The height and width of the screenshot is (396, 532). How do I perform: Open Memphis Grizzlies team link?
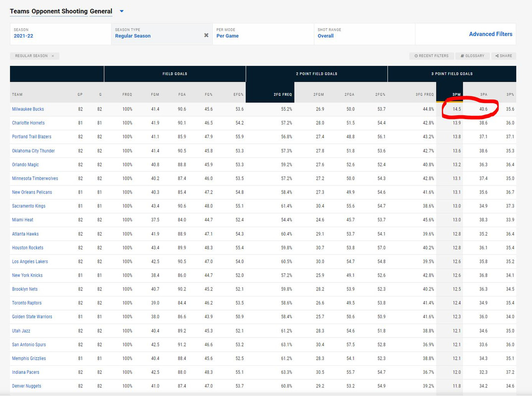29,358
